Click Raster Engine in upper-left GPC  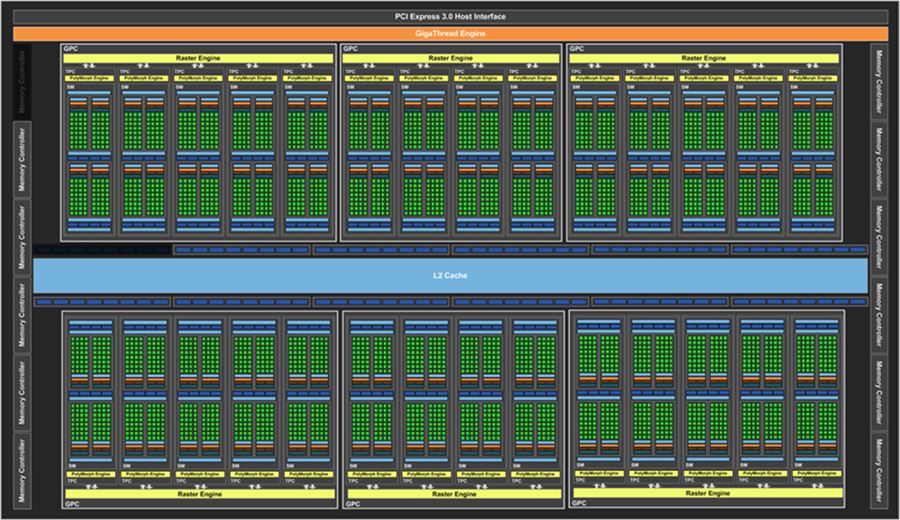point(198,59)
